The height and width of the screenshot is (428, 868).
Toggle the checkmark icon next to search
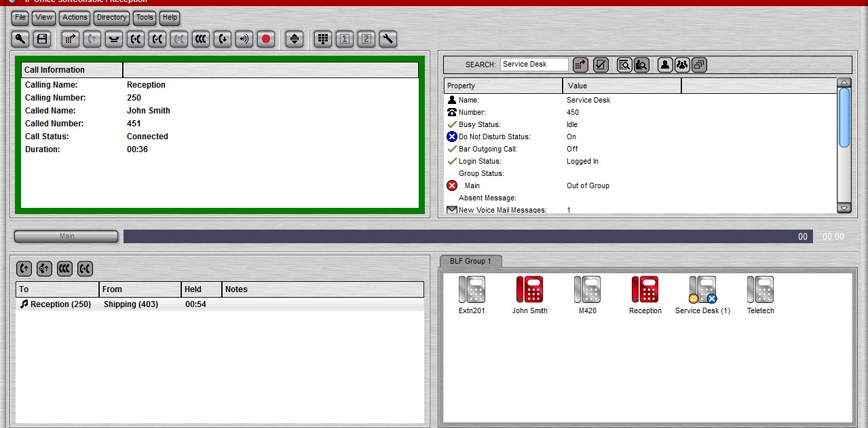[x=600, y=65]
